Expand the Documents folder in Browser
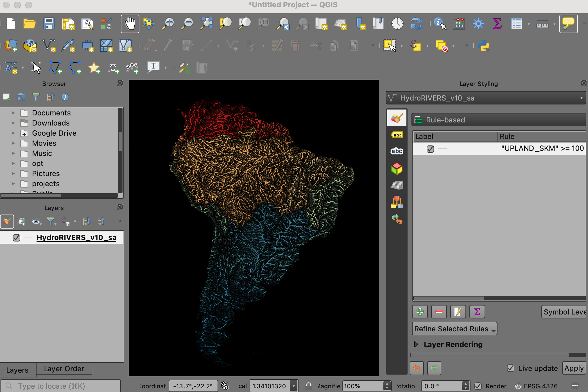The image size is (588, 392). click(13, 113)
